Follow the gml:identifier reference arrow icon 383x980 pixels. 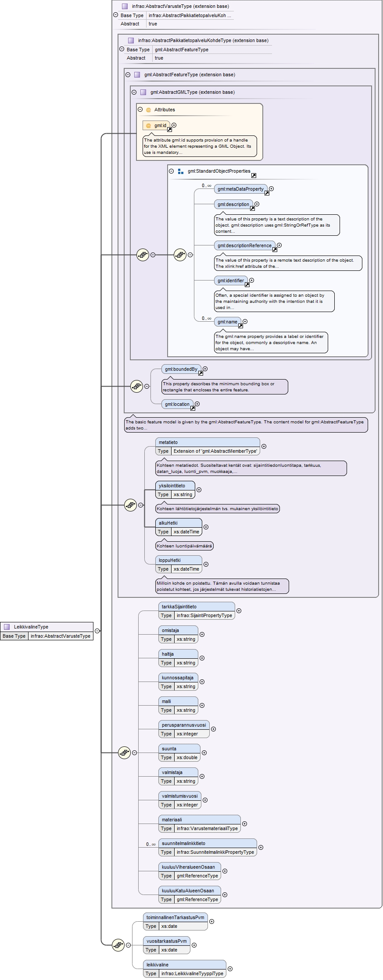pos(247,285)
